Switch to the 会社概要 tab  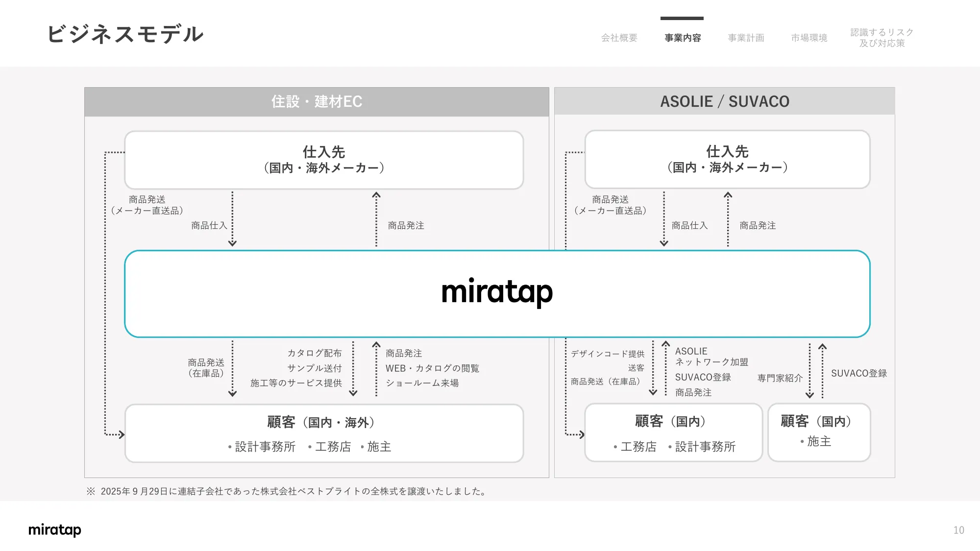pyautogui.click(x=619, y=38)
